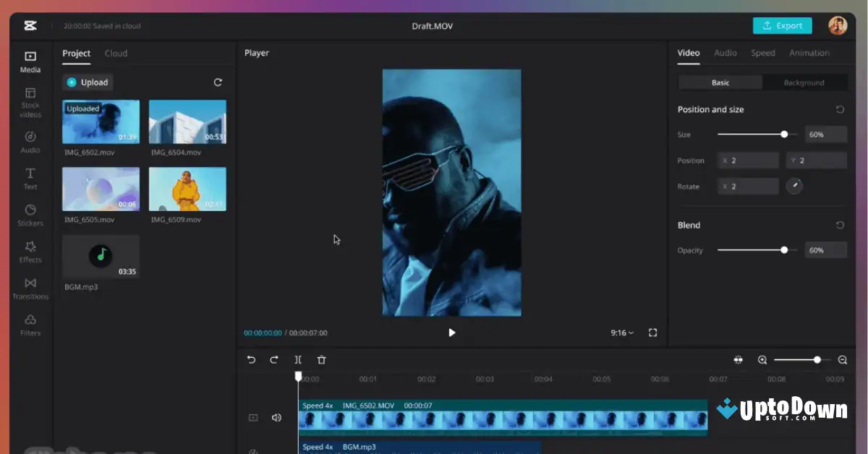Toggle the video track cover visibility

(253, 417)
